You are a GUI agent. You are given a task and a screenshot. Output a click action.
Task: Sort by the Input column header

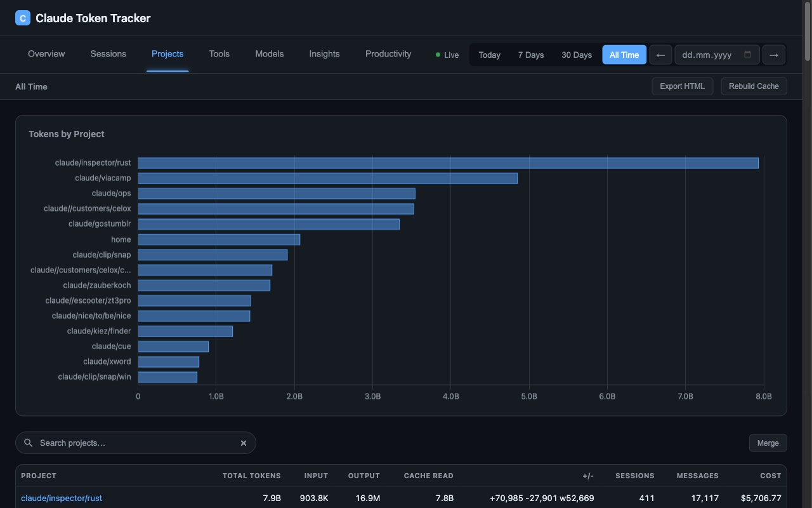coord(316,476)
